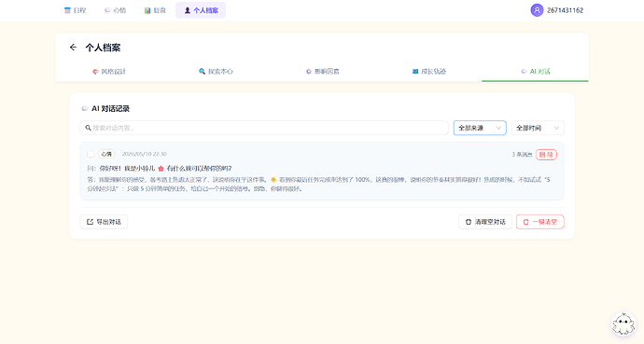The width and height of the screenshot is (644, 344).
Task: Open the 全部时间 time dropdown
Action: (538, 128)
